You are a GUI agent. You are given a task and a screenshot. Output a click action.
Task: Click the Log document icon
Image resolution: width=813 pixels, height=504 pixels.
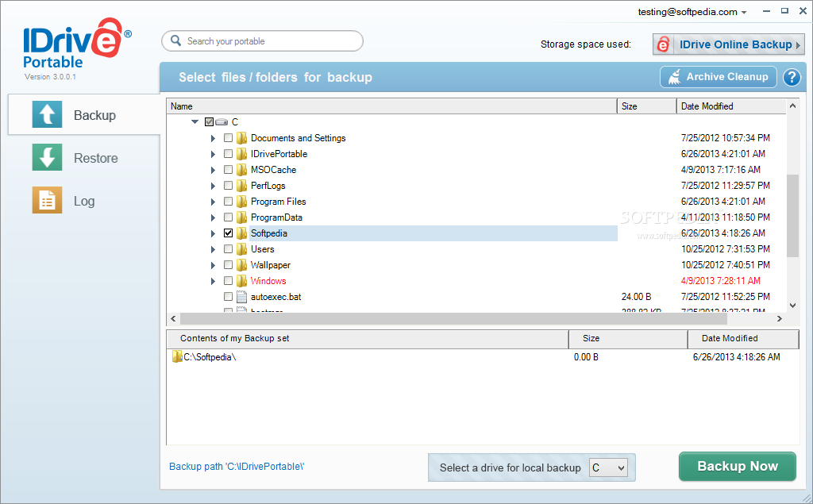point(47,200)
